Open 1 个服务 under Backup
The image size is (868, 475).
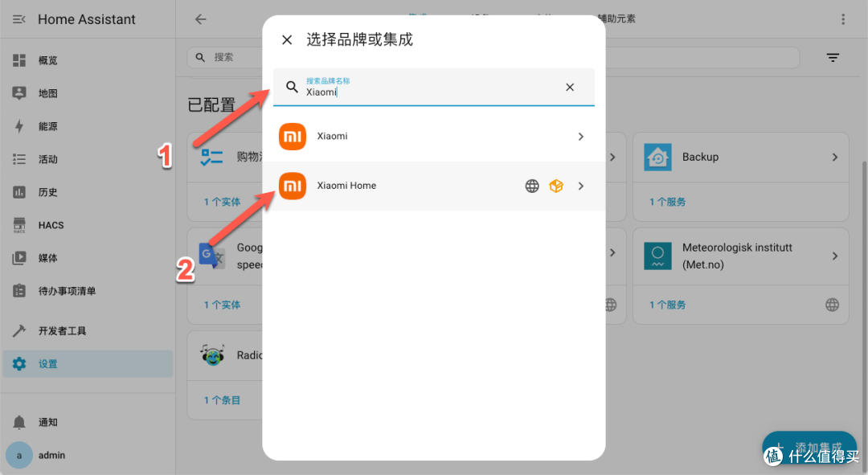668,202
